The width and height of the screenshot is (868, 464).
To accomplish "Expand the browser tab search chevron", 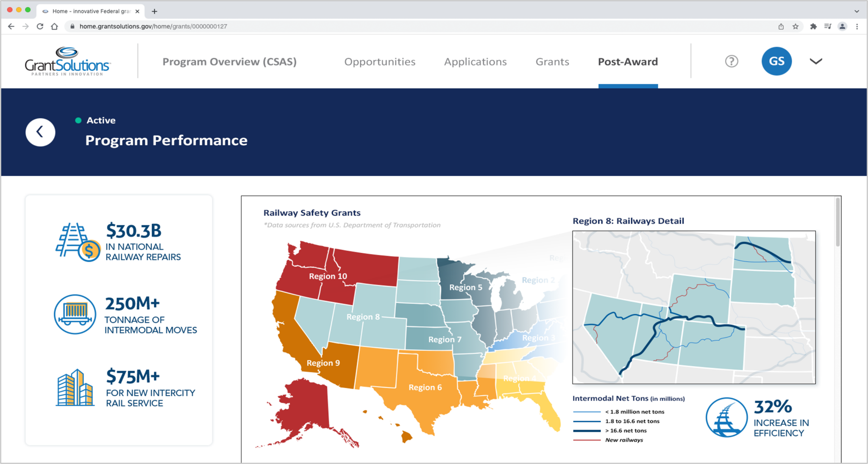I will (x=857, y=11).
